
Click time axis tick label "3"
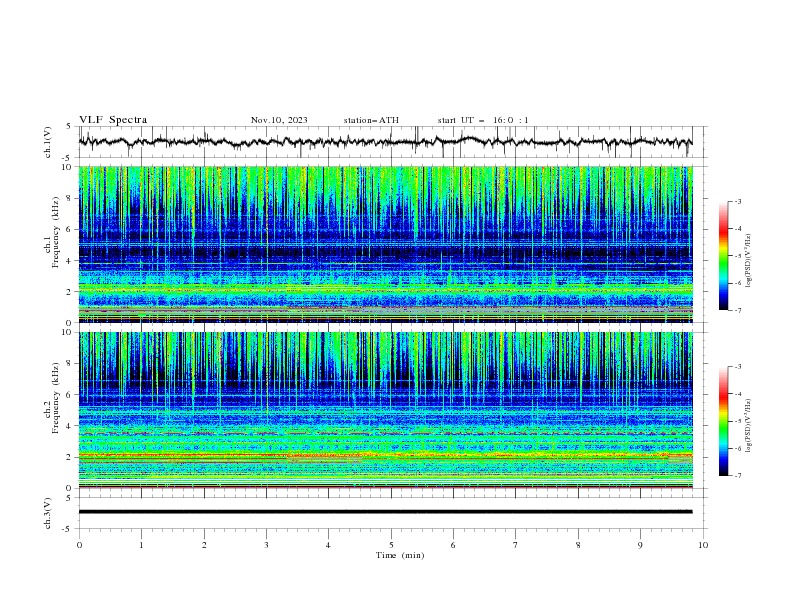click(x=267, y=545)
